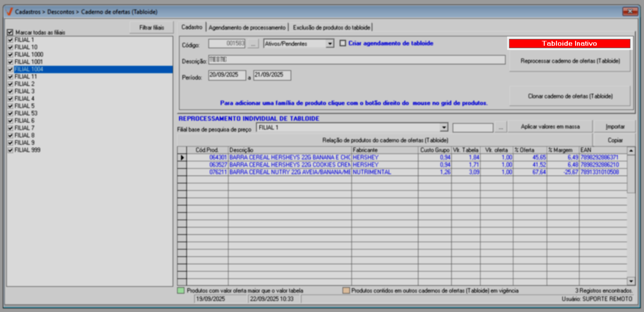The image size is (644, 312).
Task: Click the green legend color swatch
Action: 181,291
